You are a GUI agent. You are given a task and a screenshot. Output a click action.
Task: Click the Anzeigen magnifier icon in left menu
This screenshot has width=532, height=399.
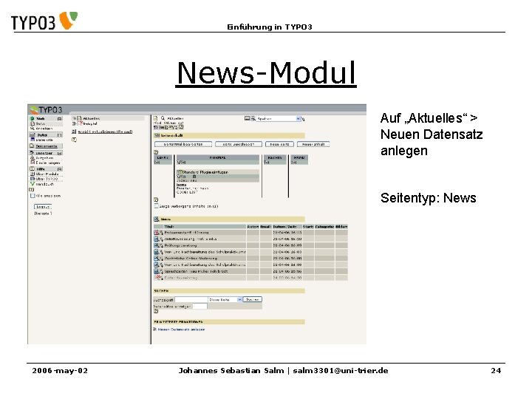coord(33,129)
